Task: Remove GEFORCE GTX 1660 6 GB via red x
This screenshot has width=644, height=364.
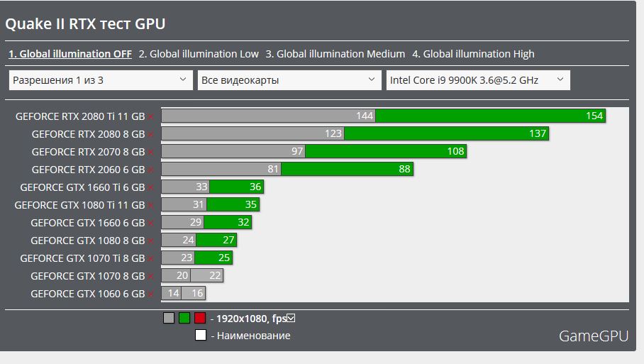Action: click(151, 224)
